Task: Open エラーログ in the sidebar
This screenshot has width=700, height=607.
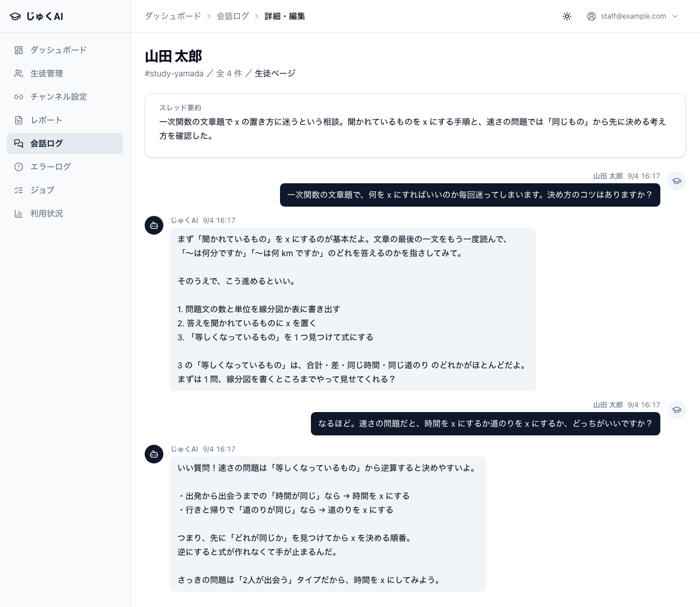Action: (65, 167)
